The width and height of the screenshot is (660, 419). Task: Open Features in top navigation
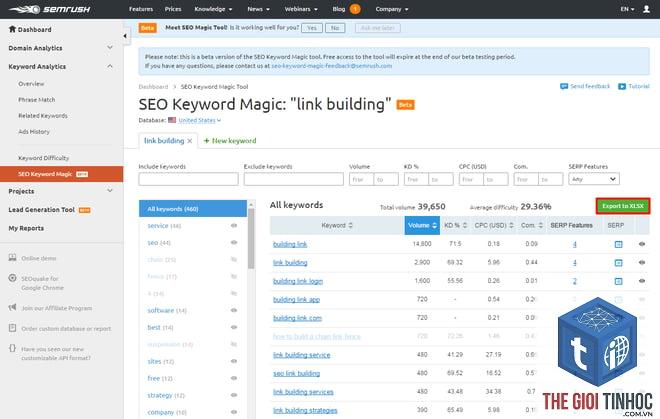click(141, 9)
